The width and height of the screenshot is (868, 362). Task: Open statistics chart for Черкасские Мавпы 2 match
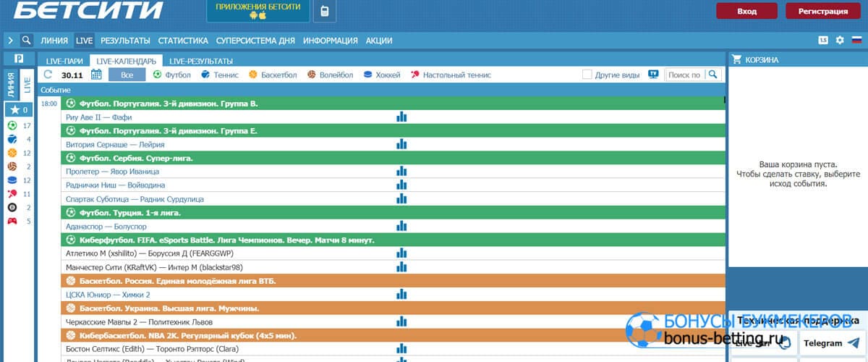click(401, 321)
